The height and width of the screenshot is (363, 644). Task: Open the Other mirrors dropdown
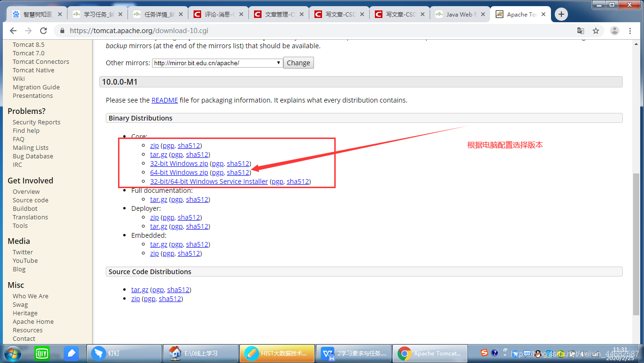(217, 63)
